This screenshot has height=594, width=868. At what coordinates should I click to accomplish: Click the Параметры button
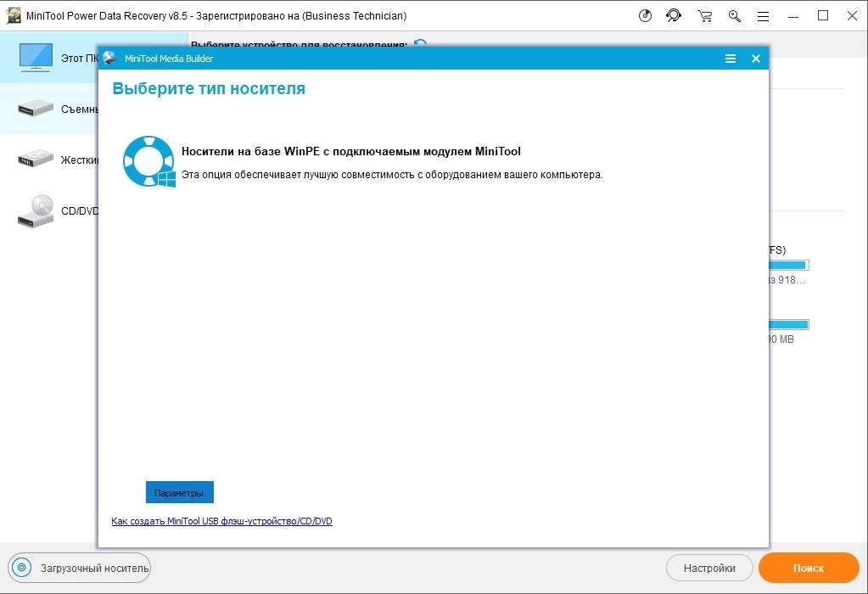(x=179, y=492)
